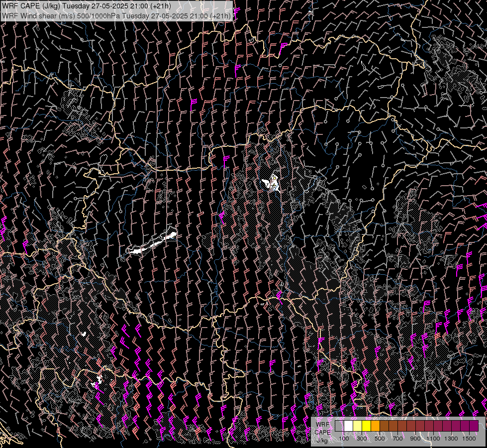Click the legend value 500
Screen dimensions: 487x448
(x=380, y=439)
